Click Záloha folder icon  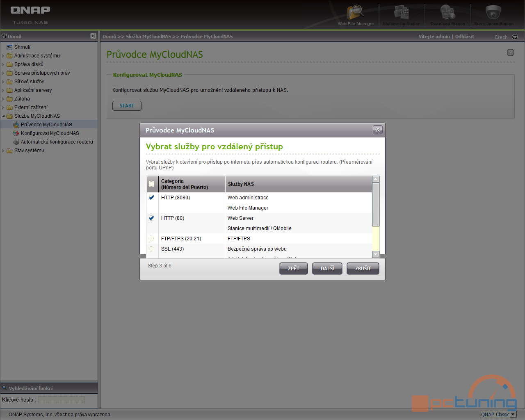point(9,99)
